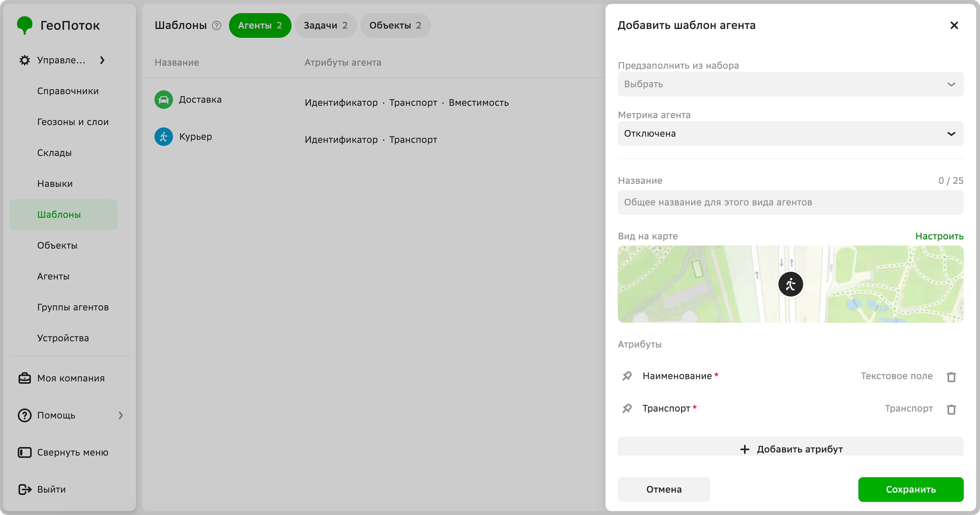Switch to the Объекты tab

(x=395, y=25)
